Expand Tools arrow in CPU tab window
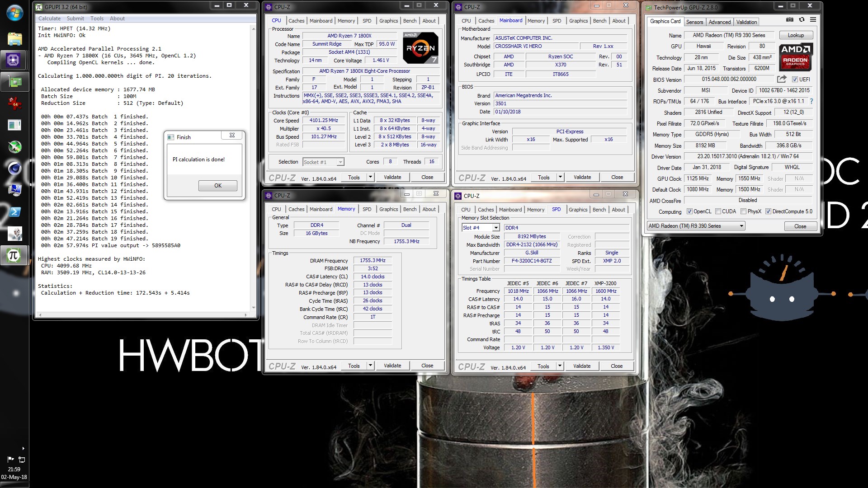The width and height of the screenshot is (868, 488). (x=371, y=177)
